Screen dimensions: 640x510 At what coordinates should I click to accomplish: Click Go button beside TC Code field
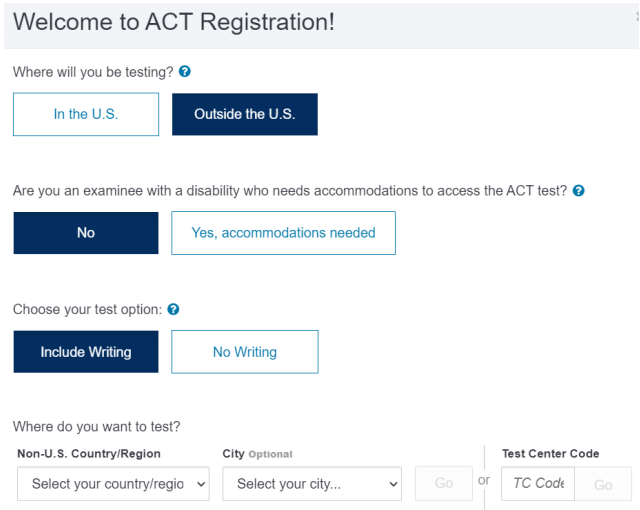[603, 484]
